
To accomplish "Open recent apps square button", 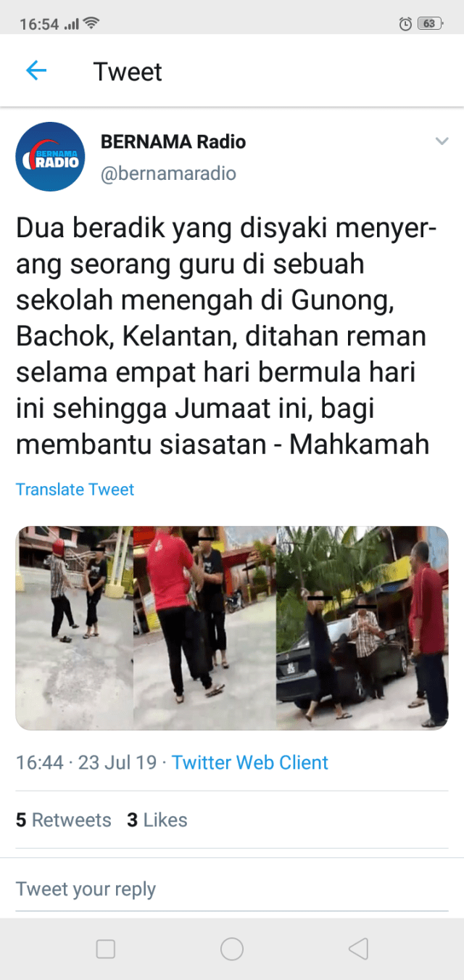I will point(106,949).
